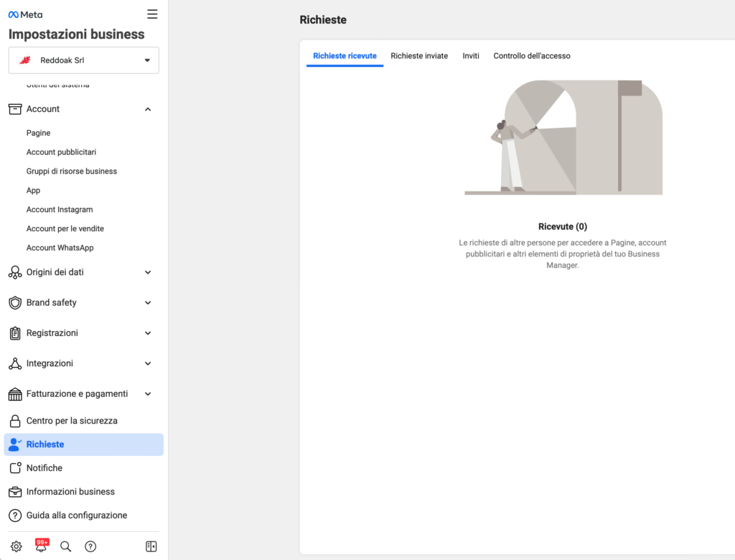Switch to Richieste inviate tab
Viewport: 735px width, 560px height.
coord(419,56)
